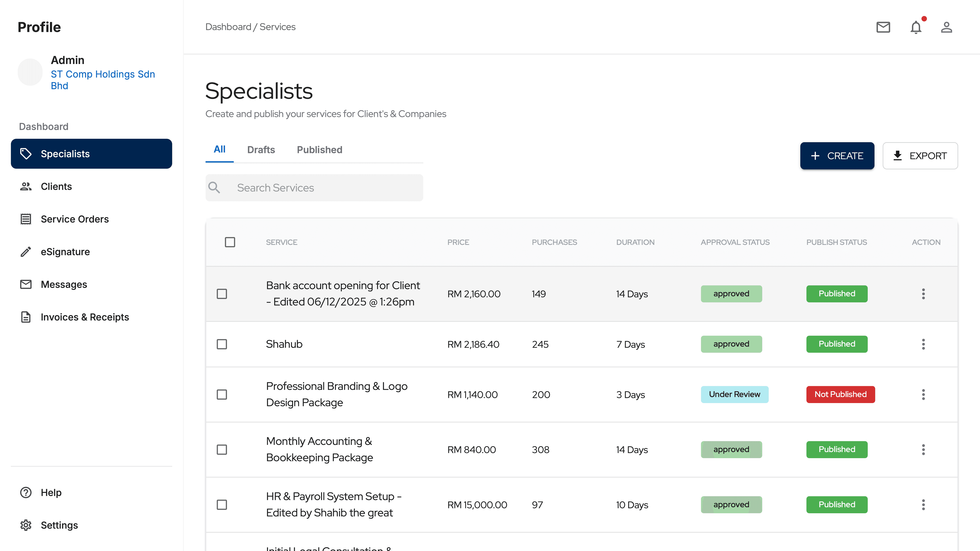
Task: Open the mail envelope icon in header
Action: tap(883, 27)
